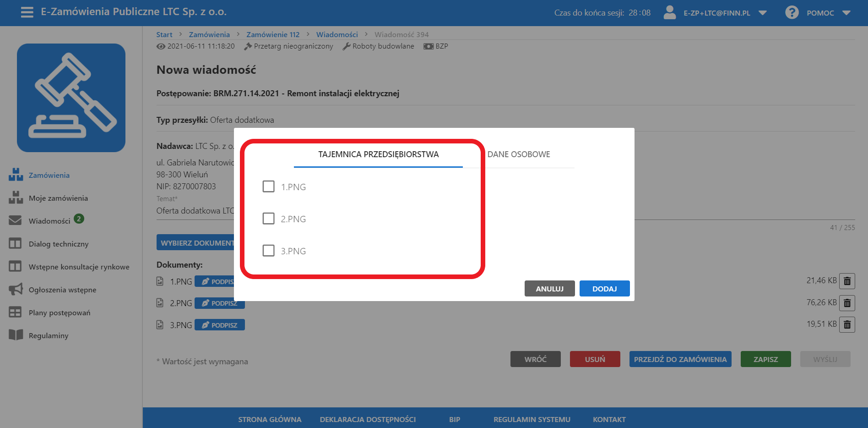Open Wstępne konsultacje rynkowe in sidebar
Screen dimensions: 868x428
79,267
